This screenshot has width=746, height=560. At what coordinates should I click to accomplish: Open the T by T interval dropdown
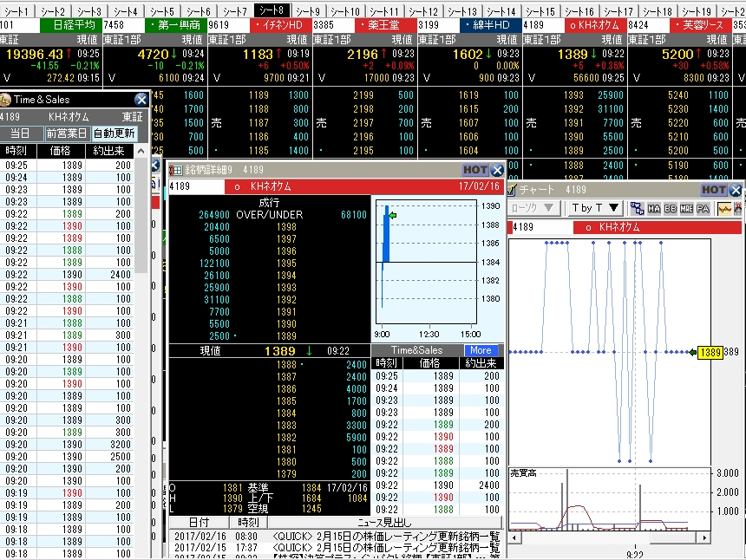(x=594, y=208)
